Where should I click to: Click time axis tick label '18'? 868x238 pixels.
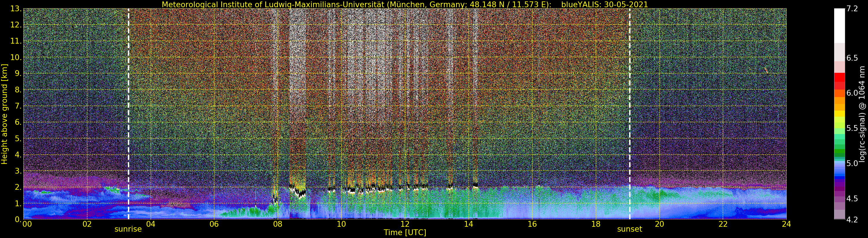click(596, 224)
